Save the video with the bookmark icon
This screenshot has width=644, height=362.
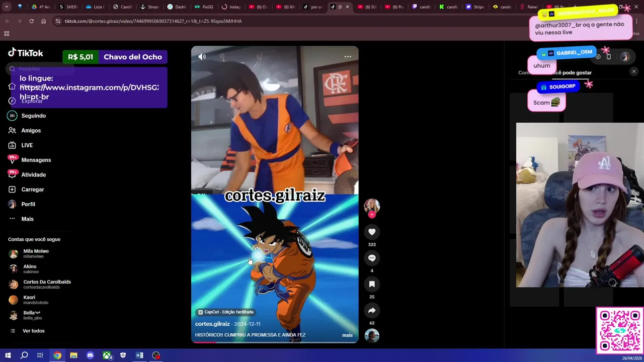tap(372, 284)
